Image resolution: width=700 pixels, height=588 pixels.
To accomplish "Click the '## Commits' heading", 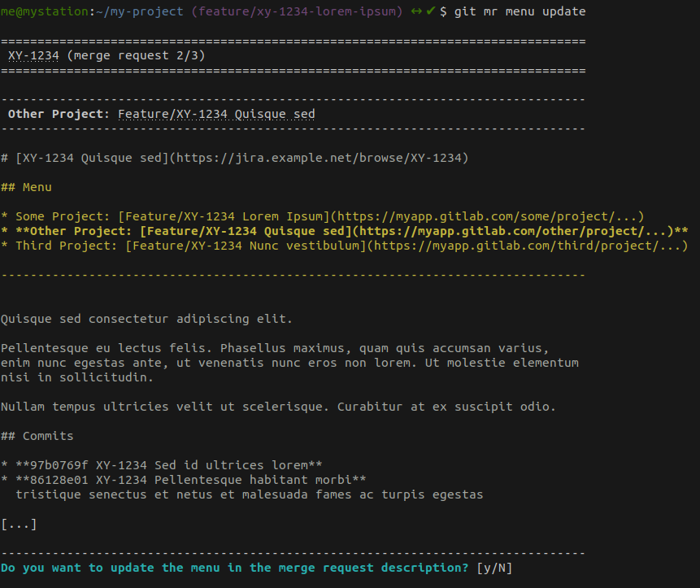I will pos(37,436).
